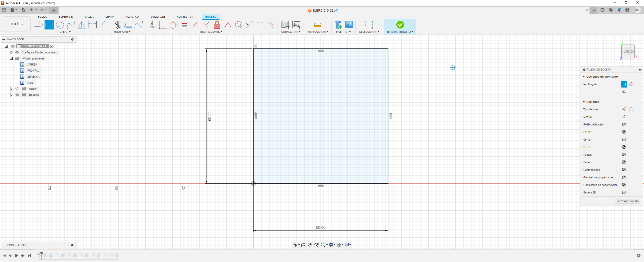This screenshot has width=644, height=262.
Task: Click the DM user profile button
Action: point(637,10)
